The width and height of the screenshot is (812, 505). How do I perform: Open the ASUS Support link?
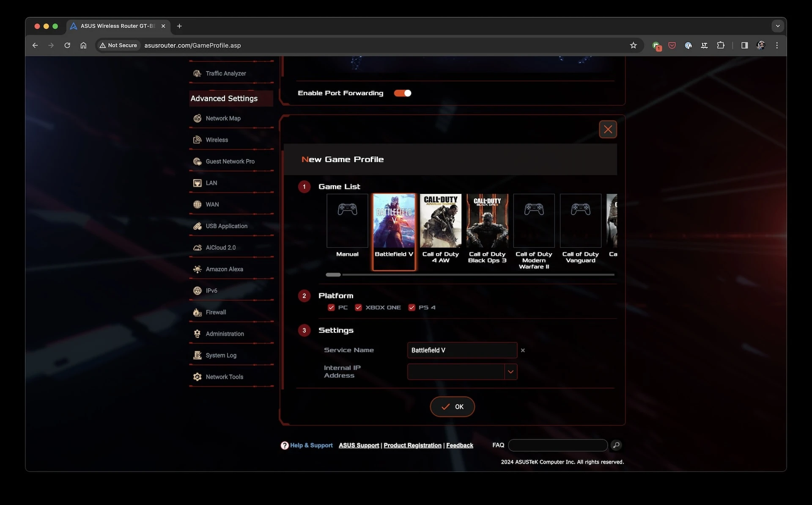click(359, 445)
